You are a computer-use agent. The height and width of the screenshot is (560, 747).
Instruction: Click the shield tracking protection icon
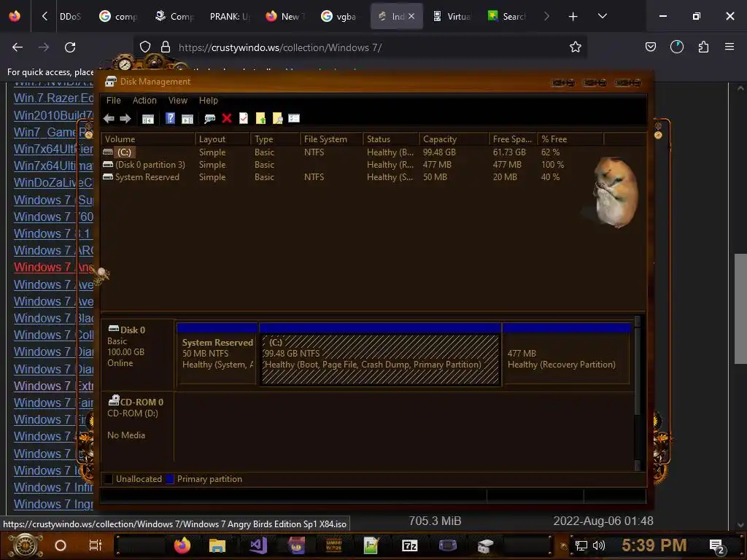click(x=145, y=47)
